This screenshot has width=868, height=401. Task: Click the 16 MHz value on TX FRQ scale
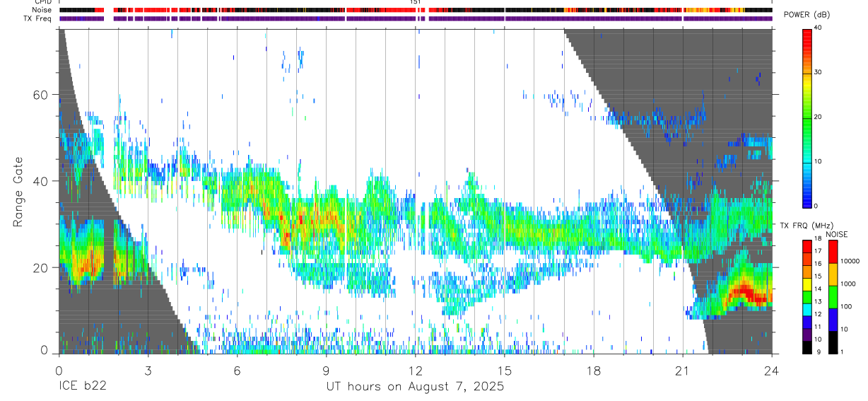[x=819, y=265]
